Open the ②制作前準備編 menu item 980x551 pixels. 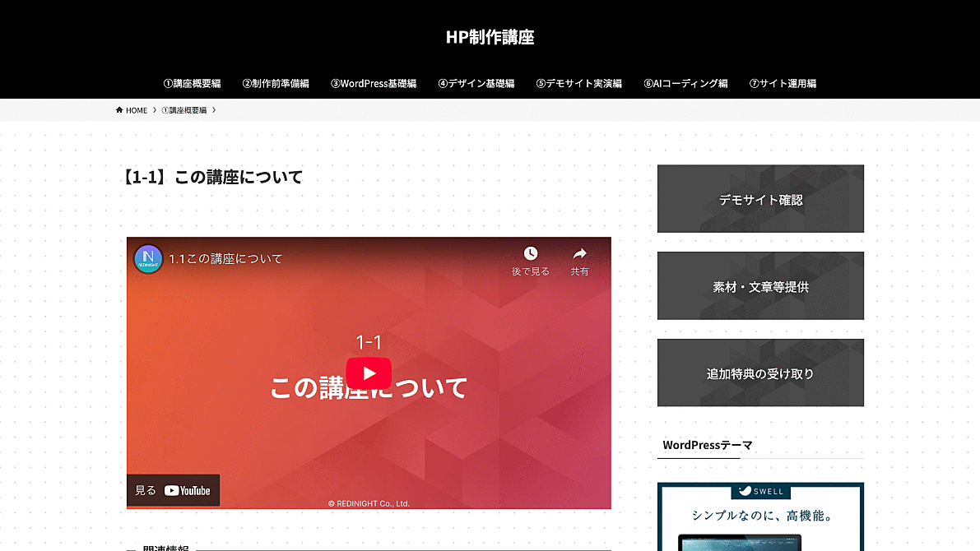click(276, 83)
